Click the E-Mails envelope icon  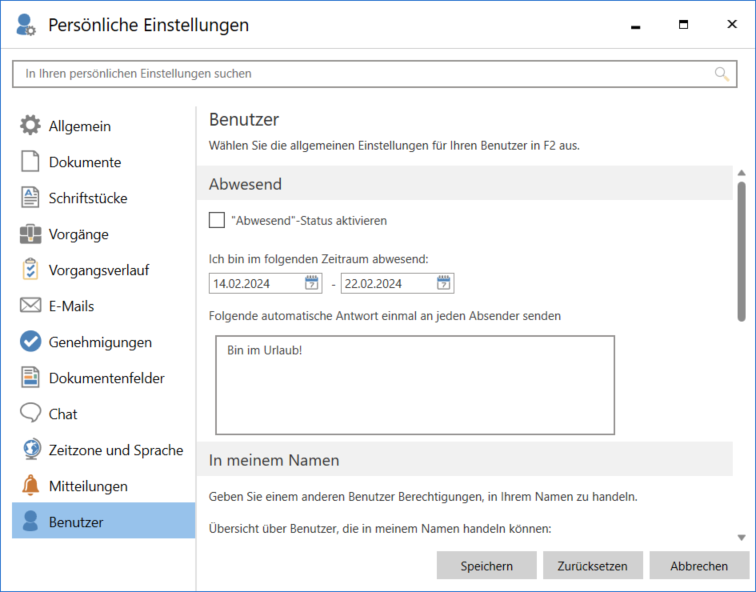coord(30,306)
